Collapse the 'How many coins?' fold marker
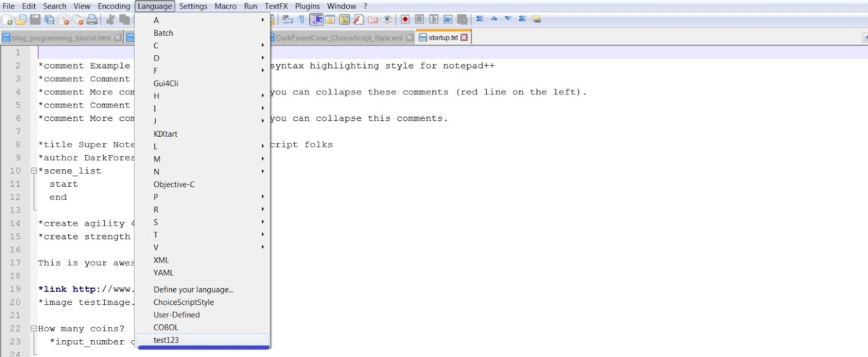Screen dimensions: 868x357 (x=34, y=328)
